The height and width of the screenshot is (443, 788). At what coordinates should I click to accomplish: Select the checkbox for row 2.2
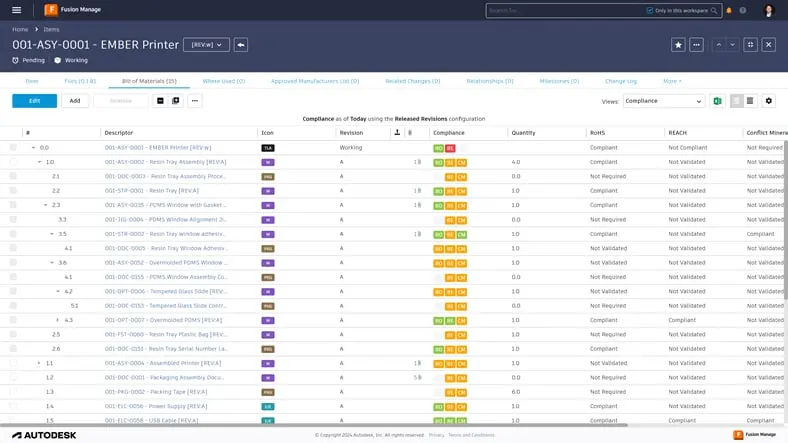pos(13,190)
